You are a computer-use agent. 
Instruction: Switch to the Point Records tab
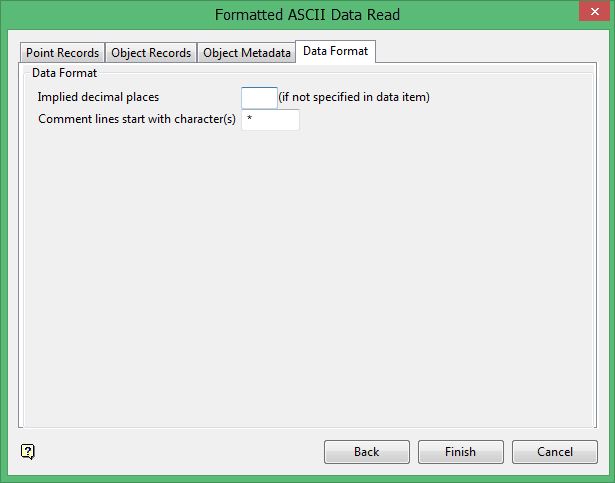click(63, 53)
